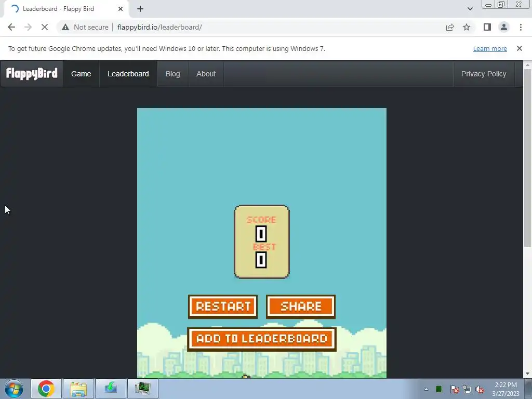
Task: Click the Leaderboard - Flappy Bird tab title
Action: click(58, 9)
